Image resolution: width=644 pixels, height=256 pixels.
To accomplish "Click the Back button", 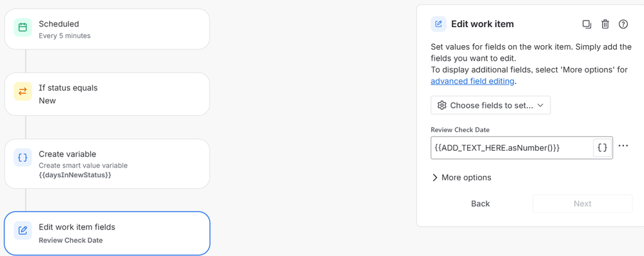I will point(480,204).
